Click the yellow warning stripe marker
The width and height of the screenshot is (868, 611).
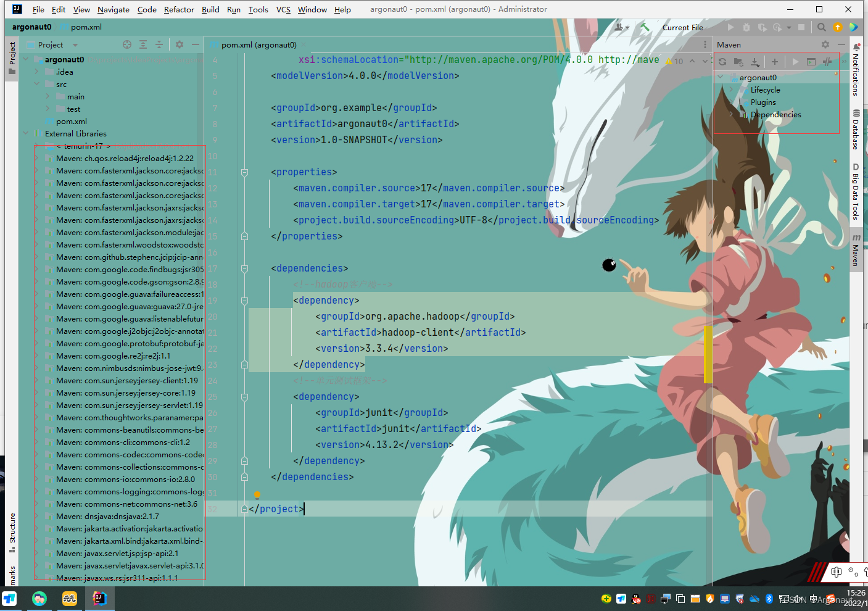point(708,354)
